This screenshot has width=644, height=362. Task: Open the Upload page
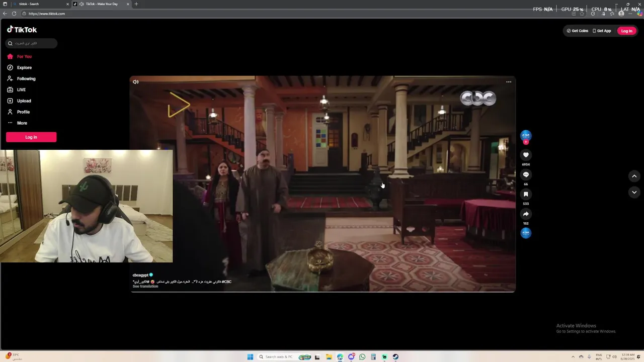tap(19, 101)
